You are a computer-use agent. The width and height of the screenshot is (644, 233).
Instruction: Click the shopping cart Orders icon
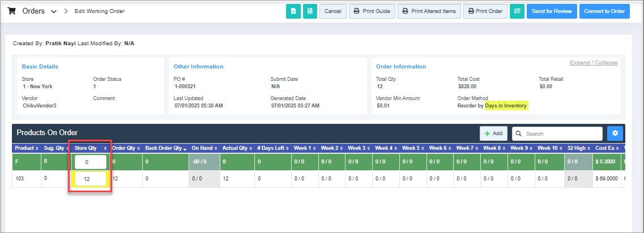click(x=12, y=11)
